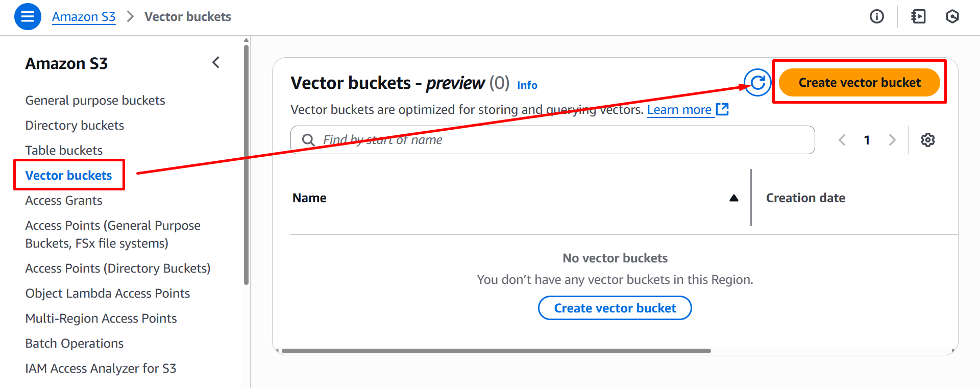Click the info panel icon in header
The height and width of the screenshot is (388, 980).
click(876, 17)
